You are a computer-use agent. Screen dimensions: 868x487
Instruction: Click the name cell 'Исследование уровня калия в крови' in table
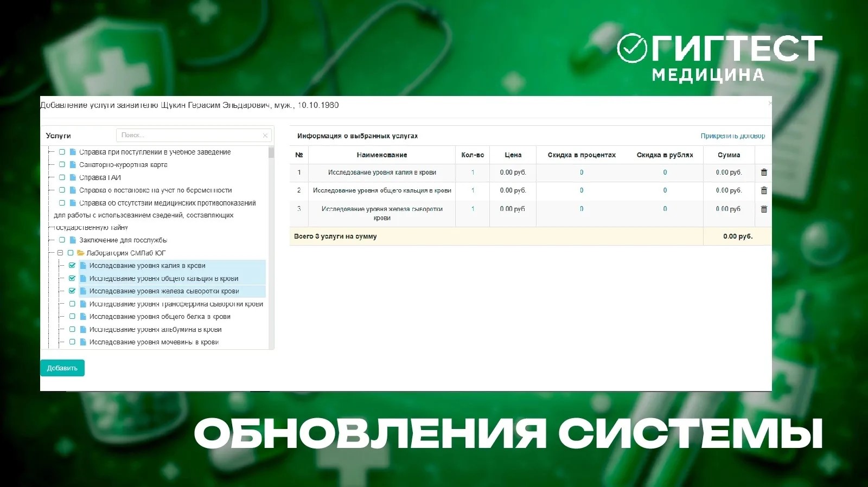(x=382, y=172)
